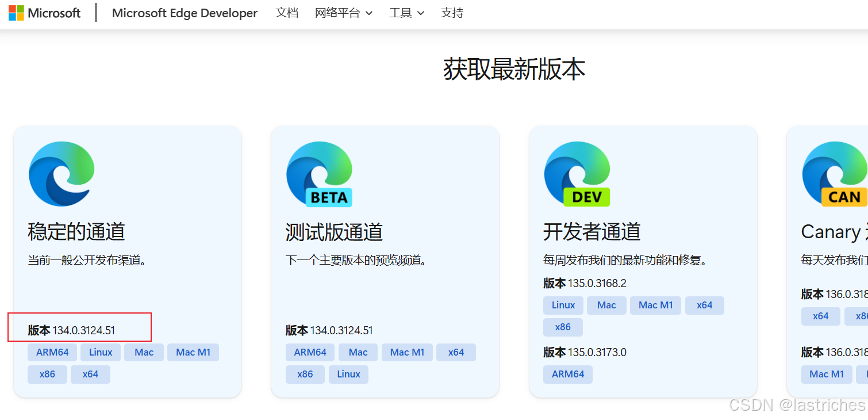
Task: Download x86 driver in 测试版通道 card
Action: tap(305, 374)
